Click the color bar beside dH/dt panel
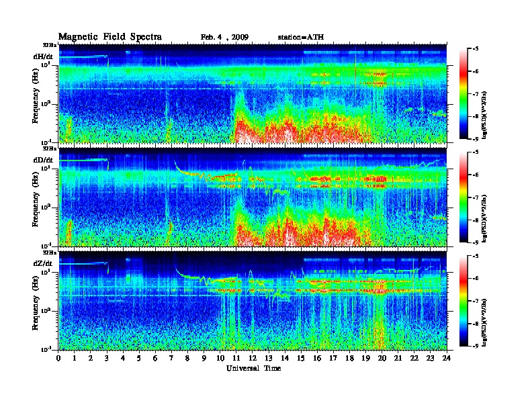This screenshot has height=411, width=532. 463,94
